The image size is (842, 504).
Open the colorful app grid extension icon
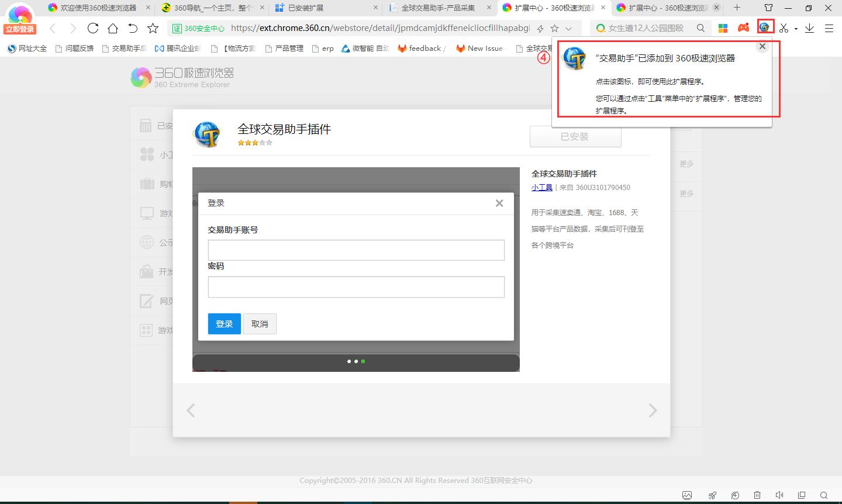point(723,28)
